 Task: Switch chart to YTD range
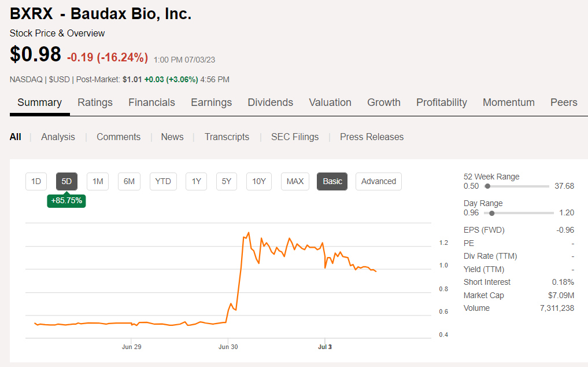[163, 181]
